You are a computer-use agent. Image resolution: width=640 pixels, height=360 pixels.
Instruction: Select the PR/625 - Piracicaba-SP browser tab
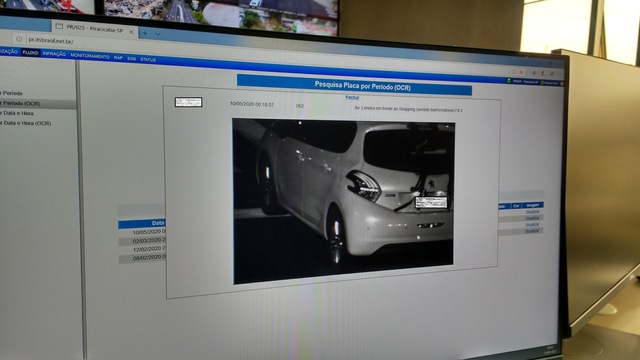click(x=94, y=29)
